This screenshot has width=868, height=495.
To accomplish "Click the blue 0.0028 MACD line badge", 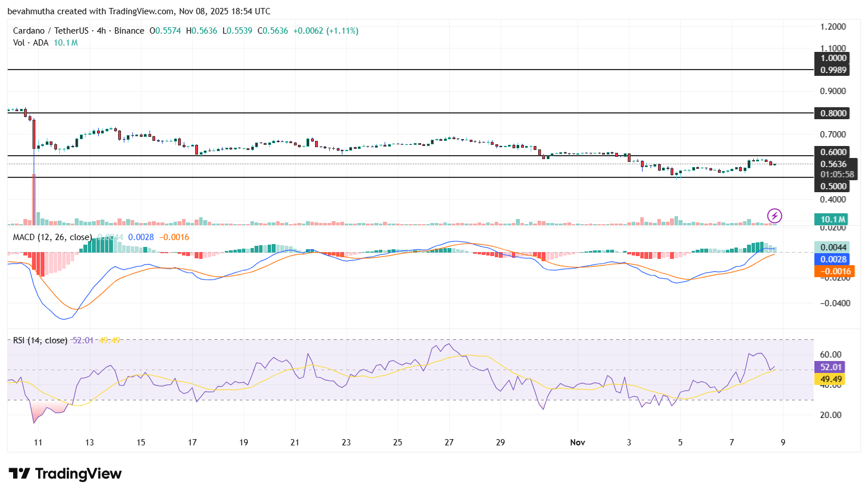I will click(832, 259).
